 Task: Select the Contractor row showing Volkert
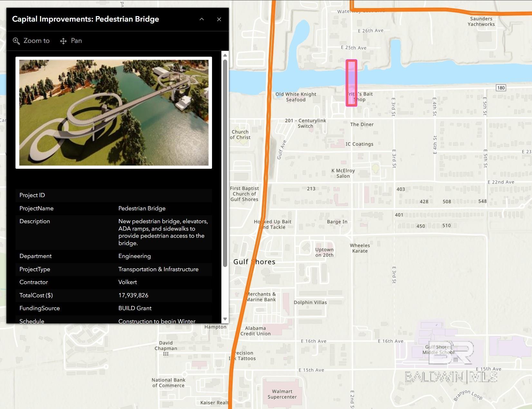click(114, 282)
